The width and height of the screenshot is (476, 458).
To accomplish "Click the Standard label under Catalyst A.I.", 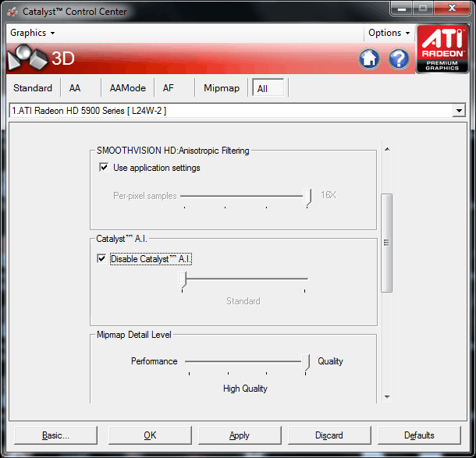I will pyautogui.click(x=243, y=300).
